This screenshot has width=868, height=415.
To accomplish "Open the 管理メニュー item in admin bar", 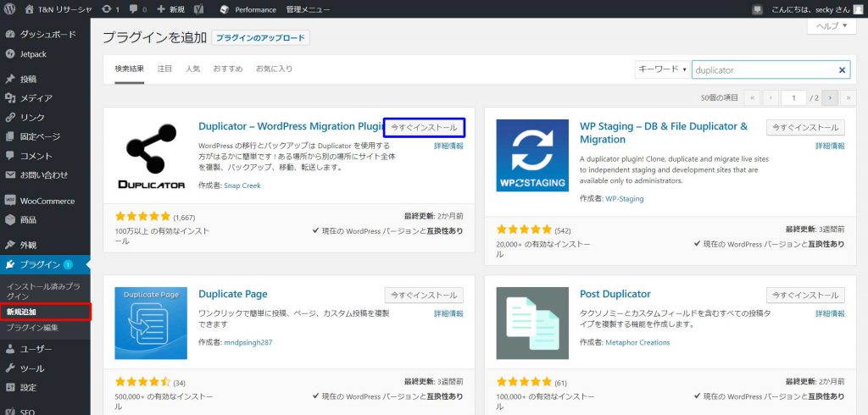I will [x=309, y=9].
